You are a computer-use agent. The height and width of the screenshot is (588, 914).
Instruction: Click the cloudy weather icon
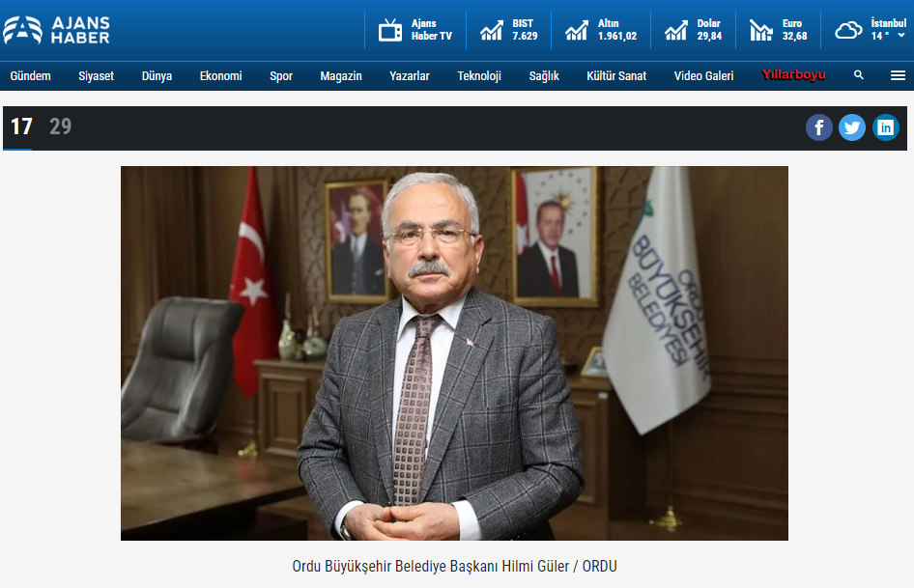click(x=848, y=30)
